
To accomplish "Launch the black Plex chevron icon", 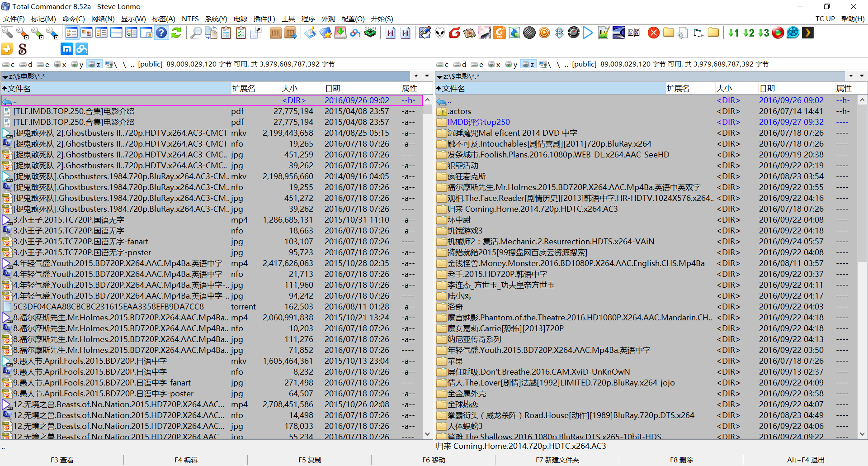I will point(808,33).
